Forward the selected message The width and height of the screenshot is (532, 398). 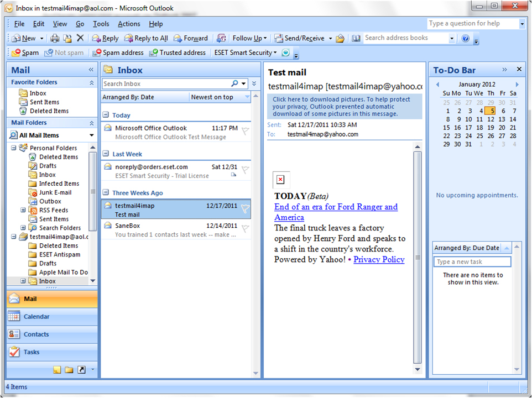point(191,38)
